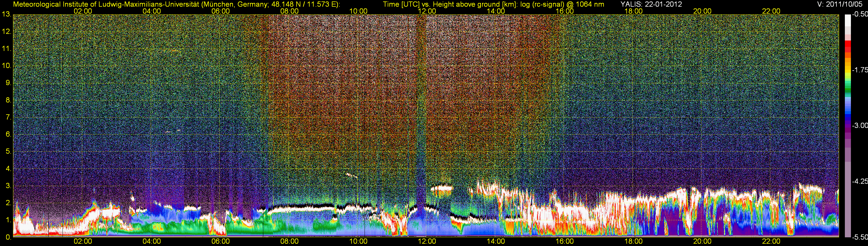
Task: Pick the 14:00 label on the bottom time axis
Action: point(496,242)
